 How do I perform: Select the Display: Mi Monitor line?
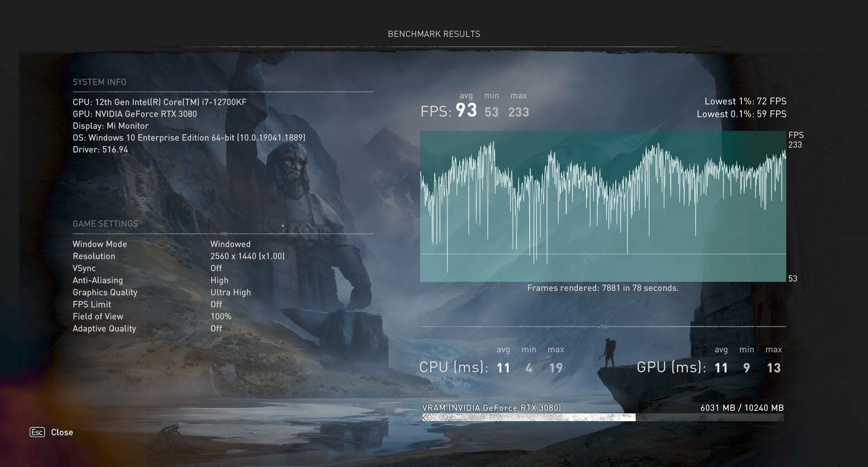111,126
